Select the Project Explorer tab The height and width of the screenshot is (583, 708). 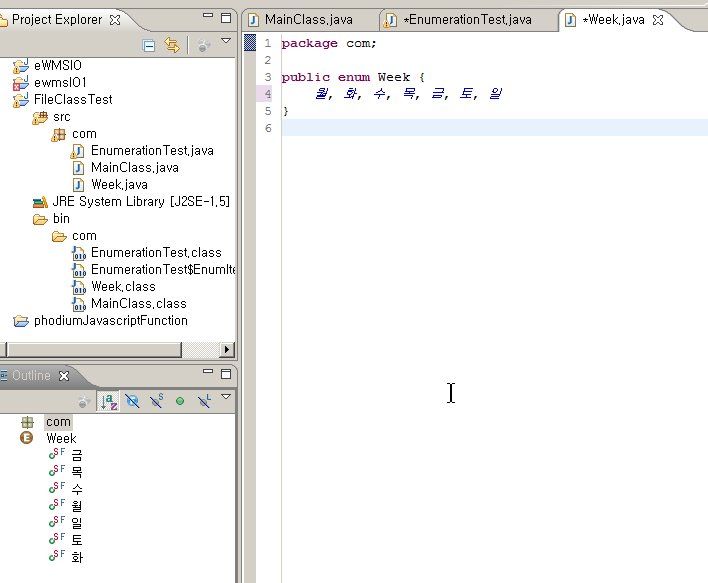[57, 20]
